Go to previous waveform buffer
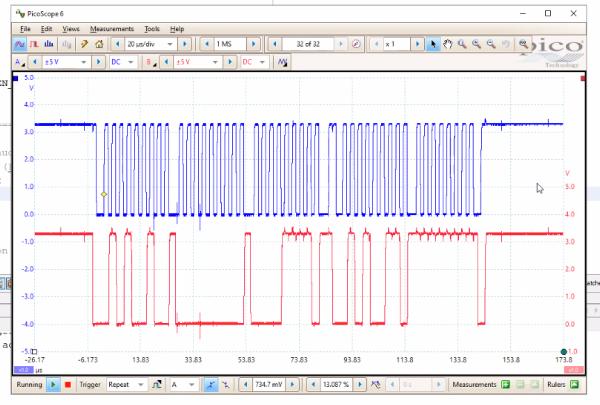The image size is (600, 405). coord(274,44)
